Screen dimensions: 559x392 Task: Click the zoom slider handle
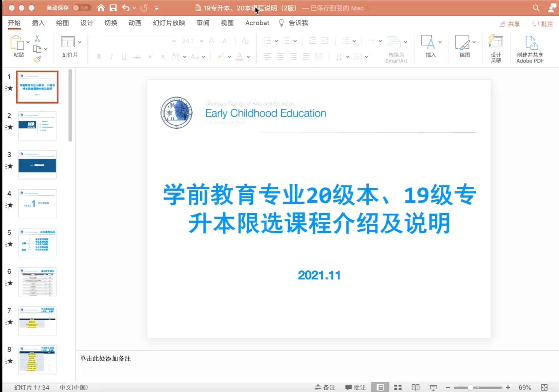(470, 388)
